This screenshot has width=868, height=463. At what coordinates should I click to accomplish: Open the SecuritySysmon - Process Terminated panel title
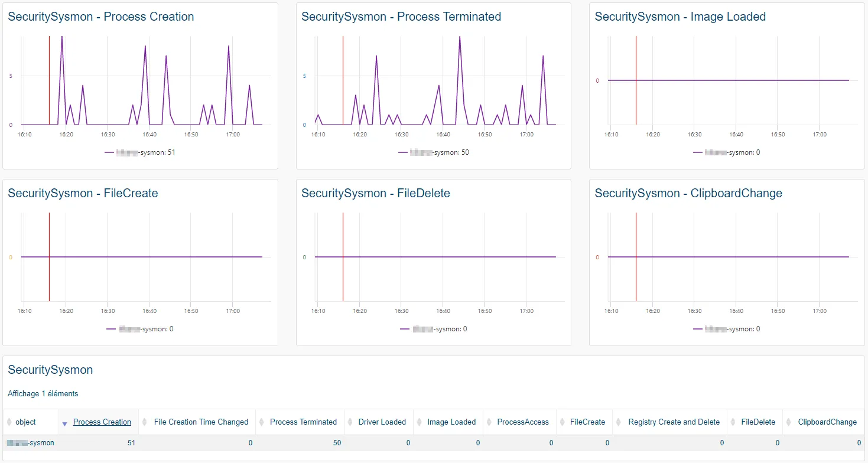(401, 17)
